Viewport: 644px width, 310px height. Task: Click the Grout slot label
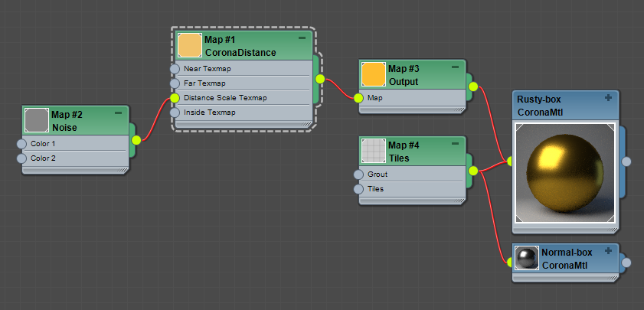coord(378,175)
